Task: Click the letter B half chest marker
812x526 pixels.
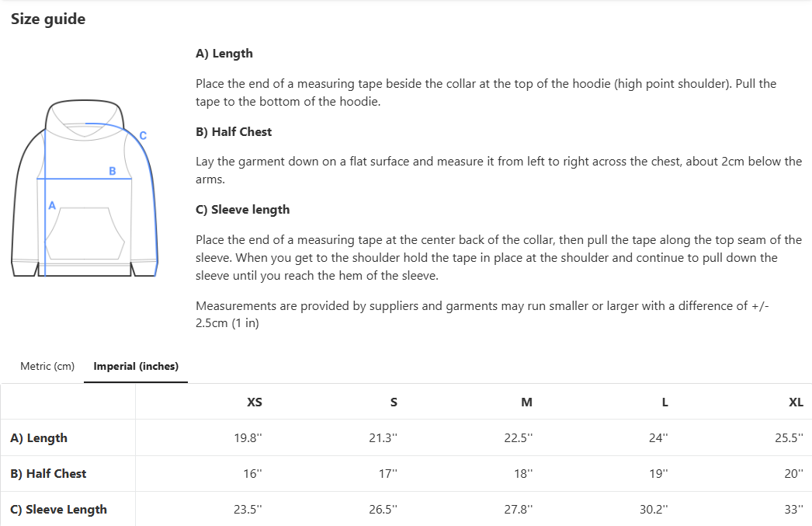Action: [113, 171]
